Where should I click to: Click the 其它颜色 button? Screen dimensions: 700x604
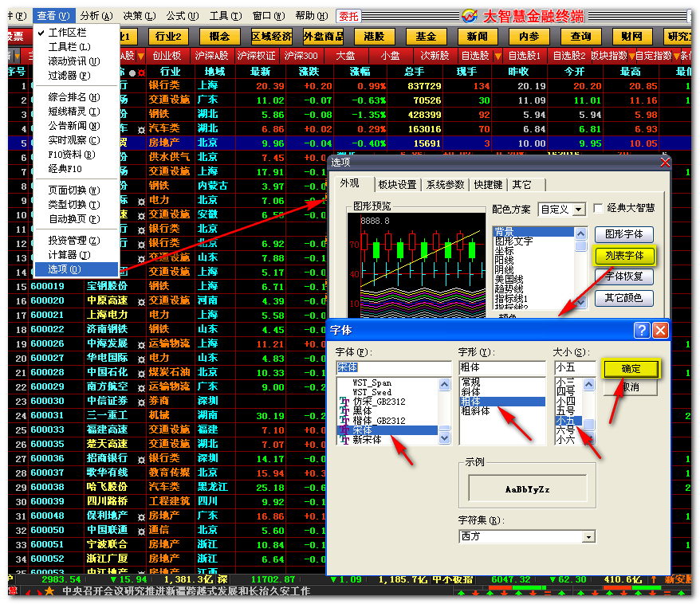(x=624, y=298)
